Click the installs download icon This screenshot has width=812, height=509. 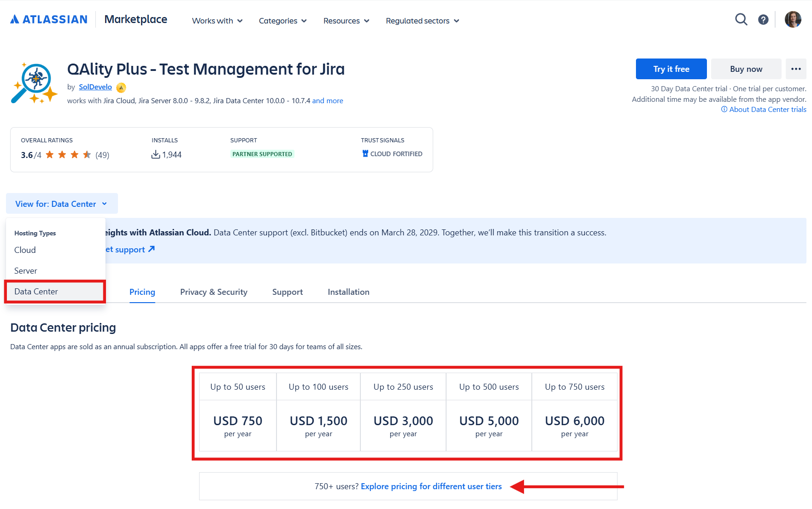click(x=156, y=154)
